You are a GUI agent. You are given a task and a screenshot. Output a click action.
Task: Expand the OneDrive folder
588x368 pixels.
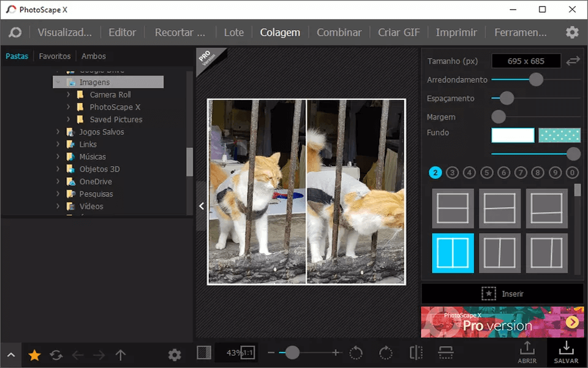[58, 182]
